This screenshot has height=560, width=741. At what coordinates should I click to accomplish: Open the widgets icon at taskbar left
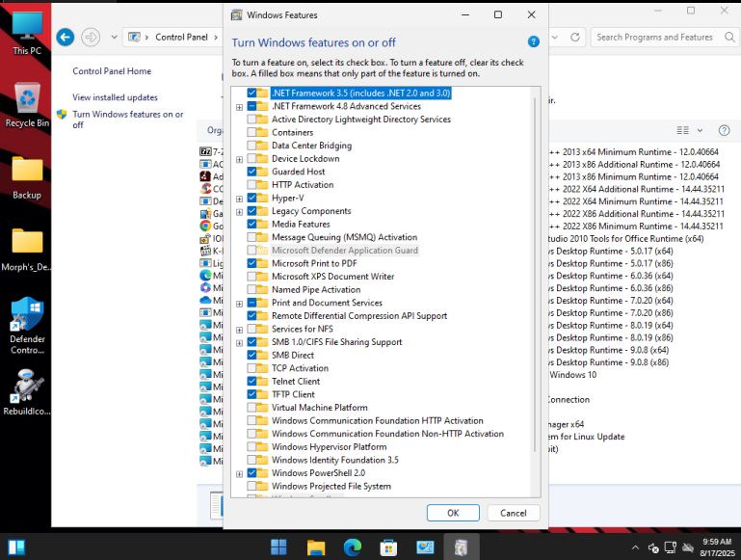pos(16,547)
